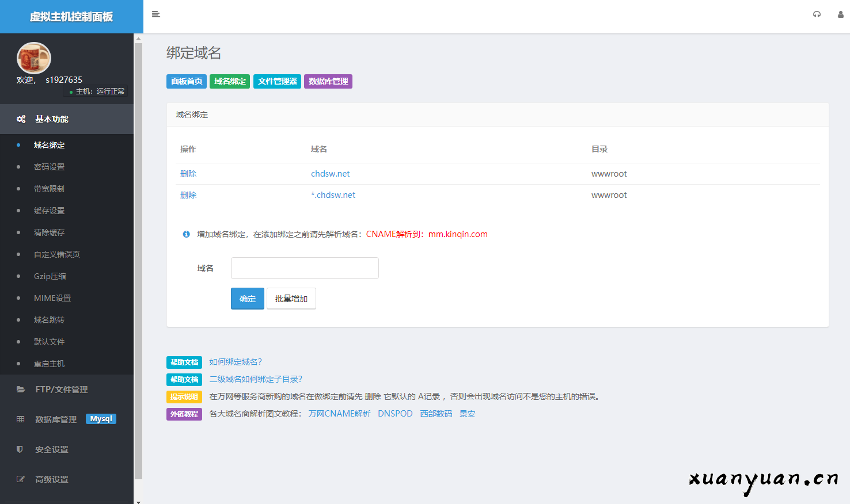This screenshot has height=504, width=850.
Task: Open MIME设置 in the sidebar
Action: click(x=52, y=298)
